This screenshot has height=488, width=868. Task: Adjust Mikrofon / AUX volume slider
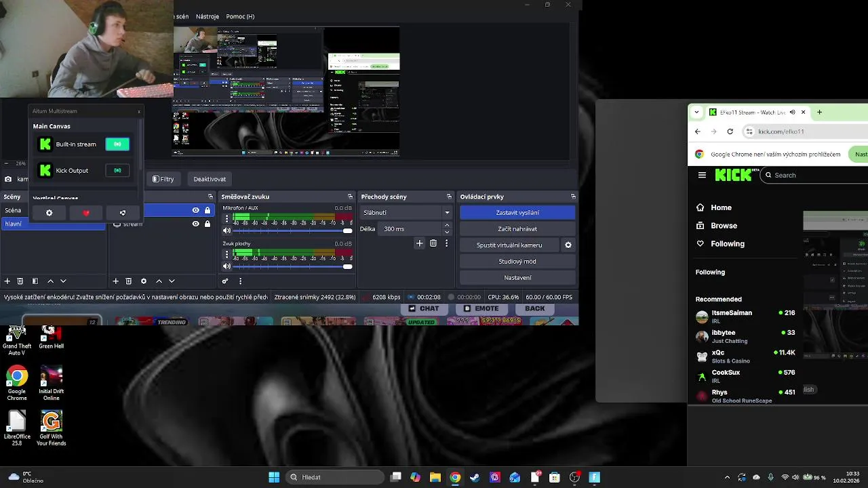click(294, 230)
